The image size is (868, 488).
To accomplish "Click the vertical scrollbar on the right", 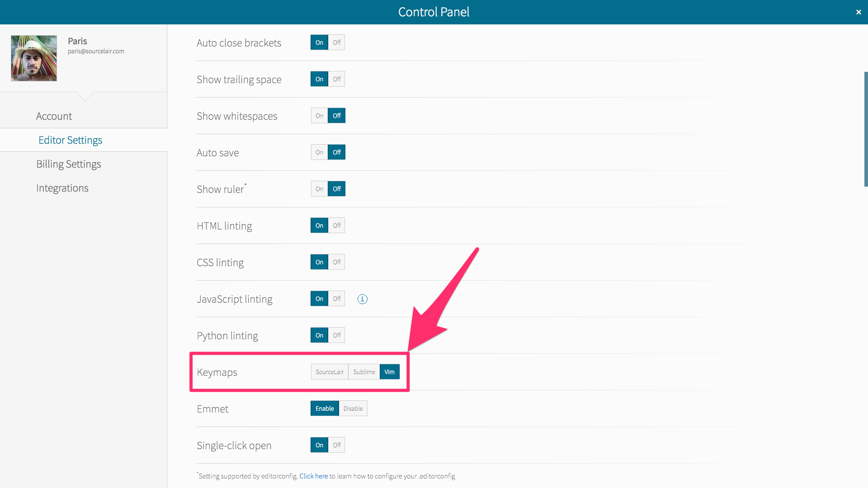I will click(865, 129).
